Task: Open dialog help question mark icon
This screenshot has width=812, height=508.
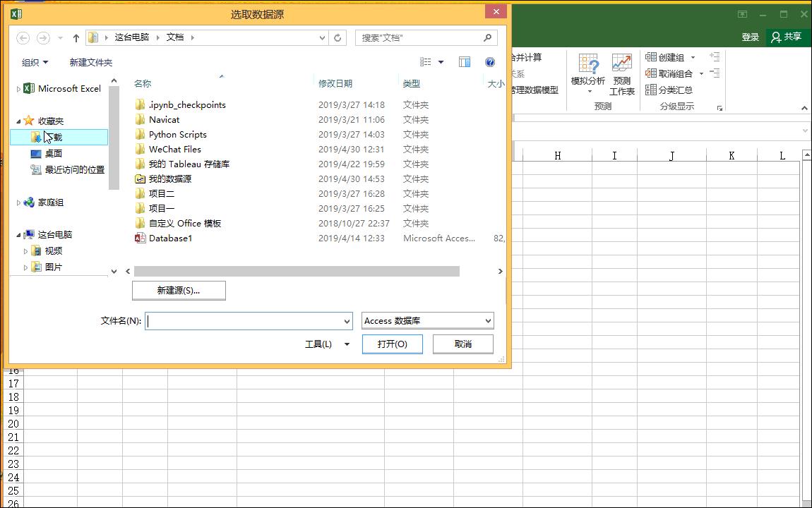Action: pos(490,62)
